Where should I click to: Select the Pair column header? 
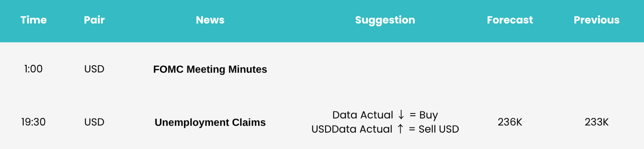pos(94,20)
